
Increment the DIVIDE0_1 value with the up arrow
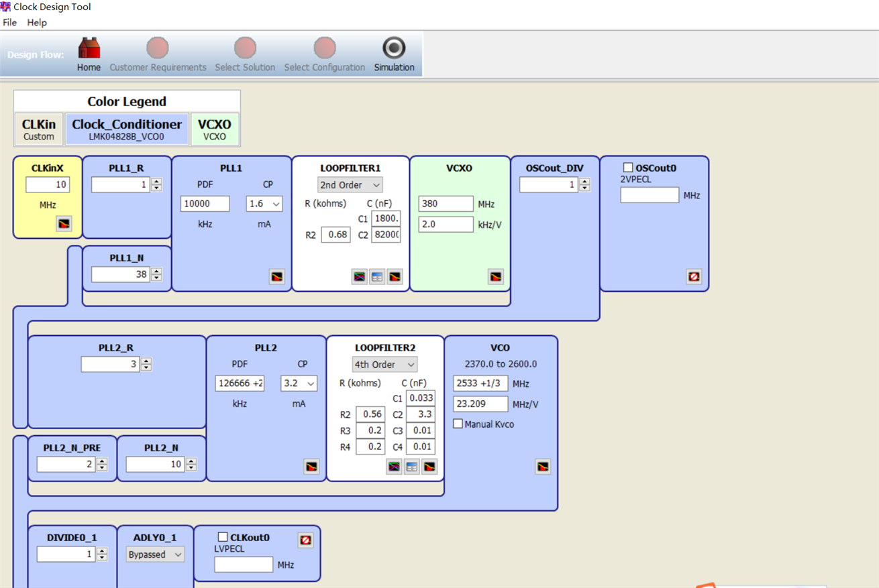click(x=102, y=550)
